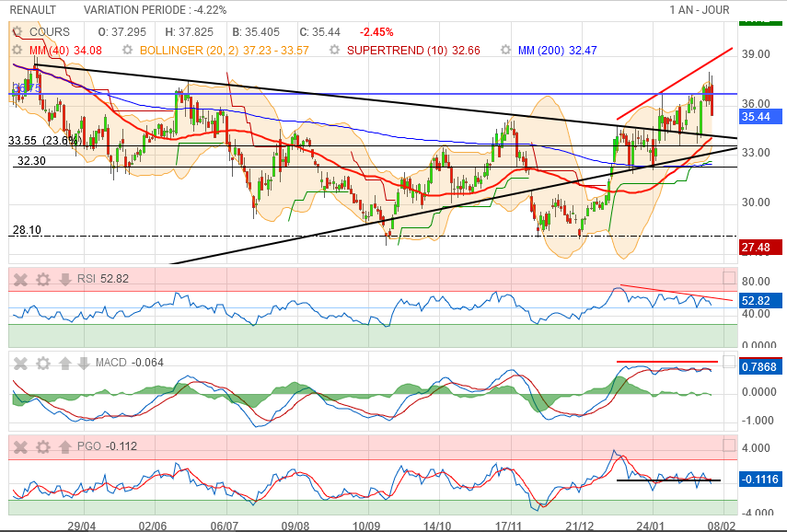The image size is (787, 532).
Task: Click the 33.55 (23.6%) Fibonacci label
Action: [45, 141]
